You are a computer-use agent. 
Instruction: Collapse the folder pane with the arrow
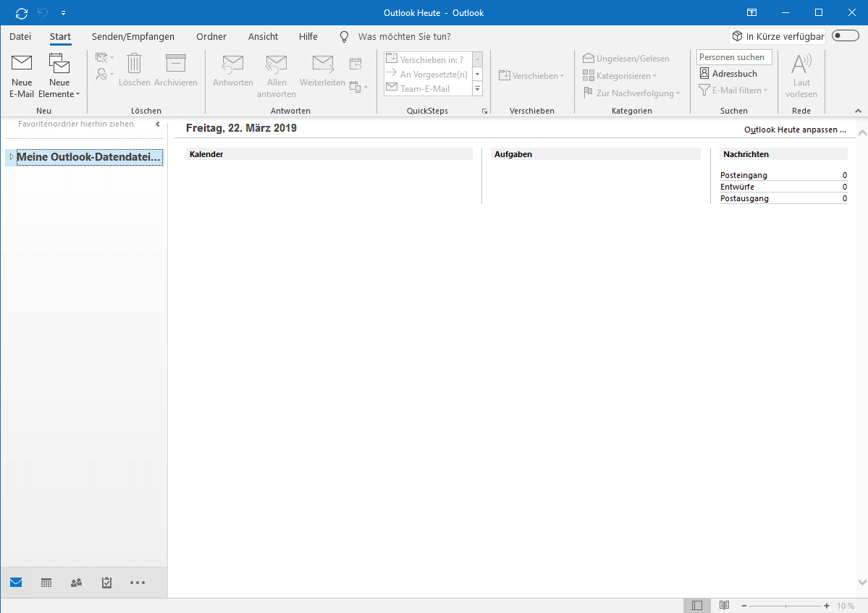(x=158, y=124)
